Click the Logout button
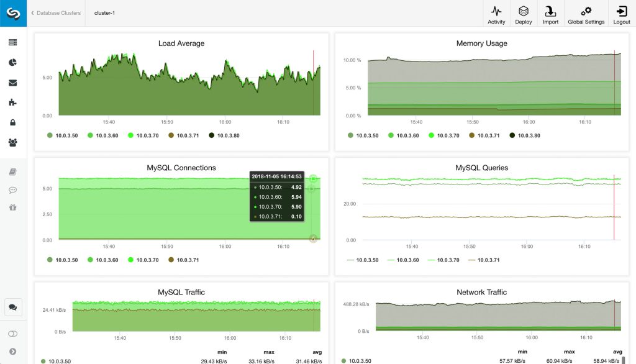The image size is (636, 364). click(621, 14)
